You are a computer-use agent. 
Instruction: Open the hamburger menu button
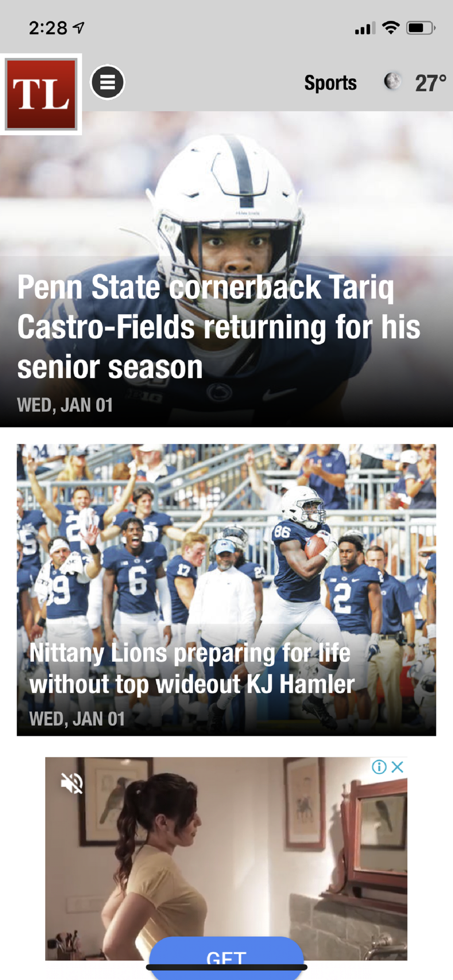(x=107, y=82)
